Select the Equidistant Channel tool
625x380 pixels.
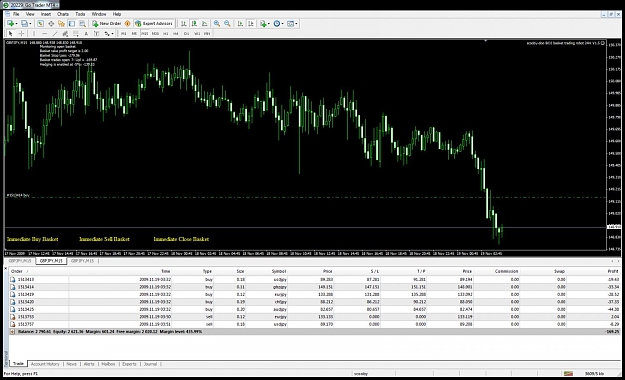65,33
